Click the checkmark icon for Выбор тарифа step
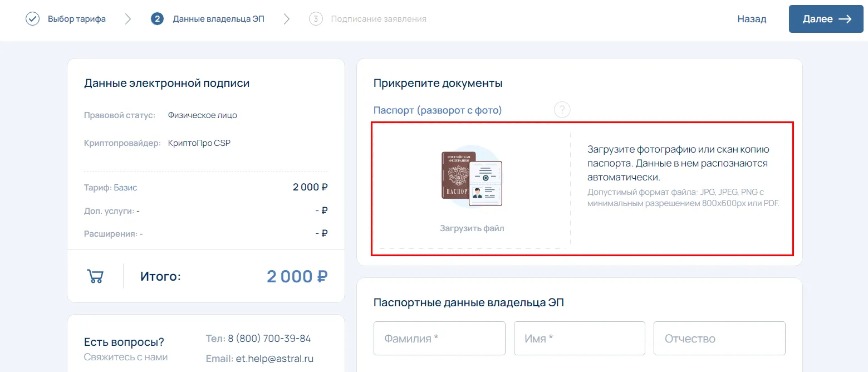 tap(32, 19)
